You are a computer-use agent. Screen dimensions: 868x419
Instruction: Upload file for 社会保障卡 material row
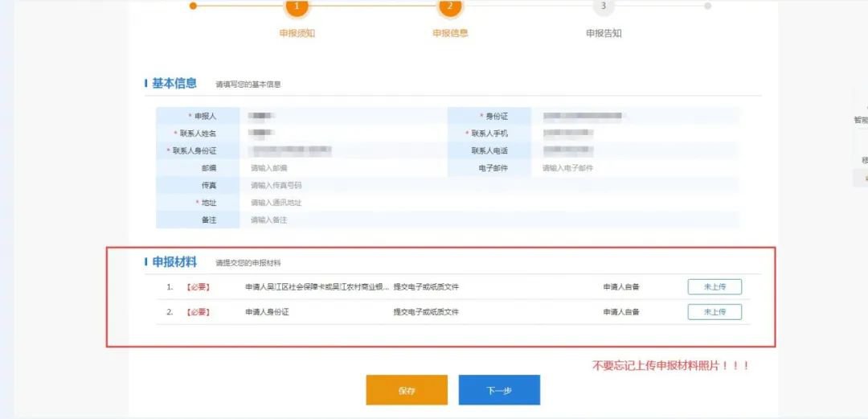[x=714, y=286]
